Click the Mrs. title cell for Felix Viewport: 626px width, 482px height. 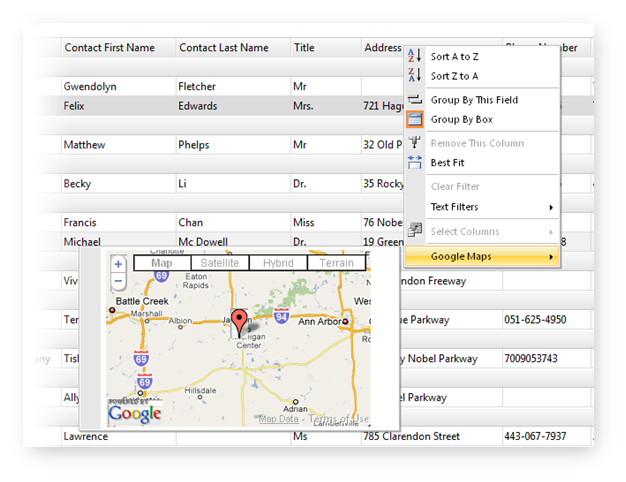326,106
